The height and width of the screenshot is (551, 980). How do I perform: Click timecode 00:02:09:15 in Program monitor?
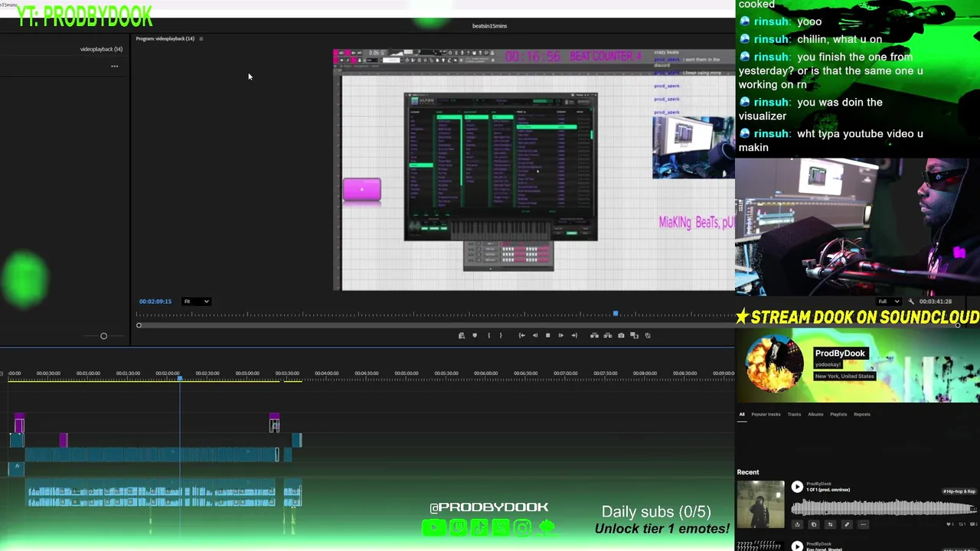(x=155, y=302)
